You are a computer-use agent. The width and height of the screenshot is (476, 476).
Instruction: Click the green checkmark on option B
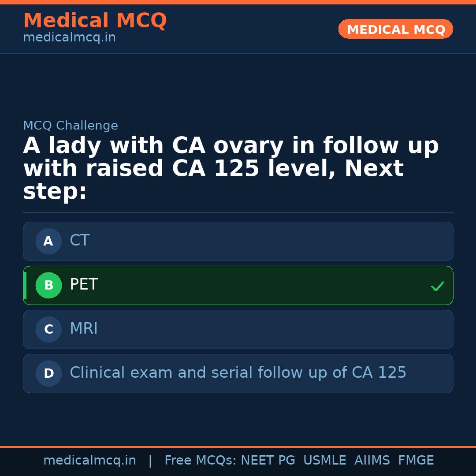438,286
